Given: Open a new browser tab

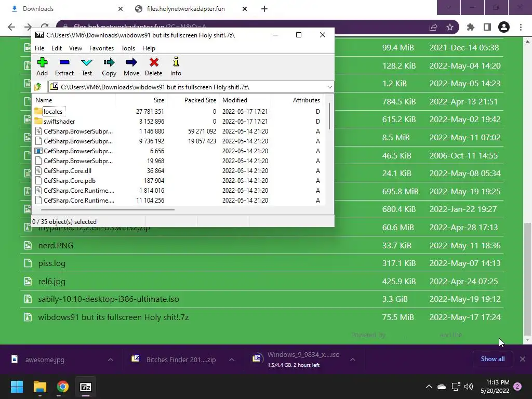Looking at the screenshot, I should [x=264, y=9].
